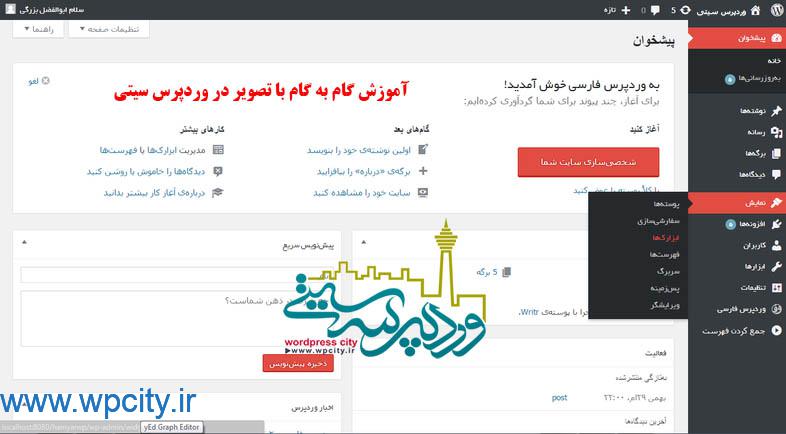Open the سلام ابوالفضل بزرگی account menu

(x=45, y=10)
